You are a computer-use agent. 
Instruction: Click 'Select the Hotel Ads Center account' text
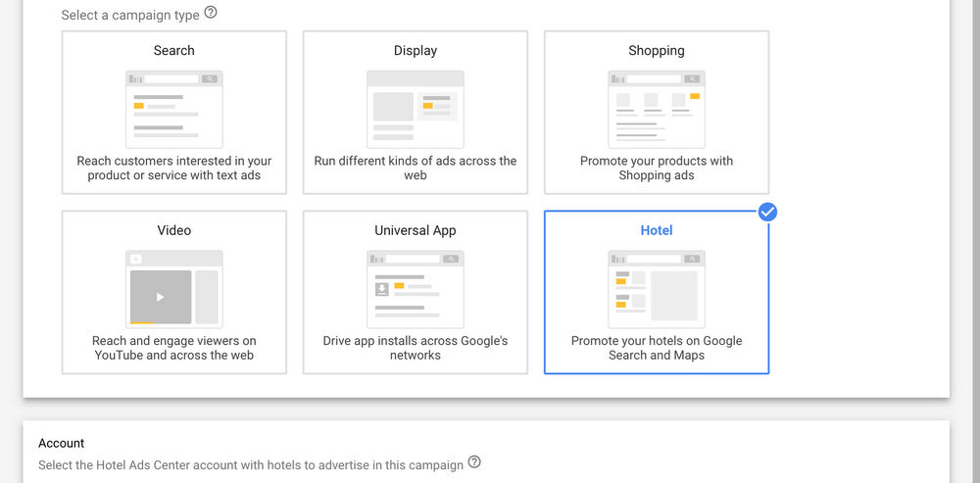251,465
